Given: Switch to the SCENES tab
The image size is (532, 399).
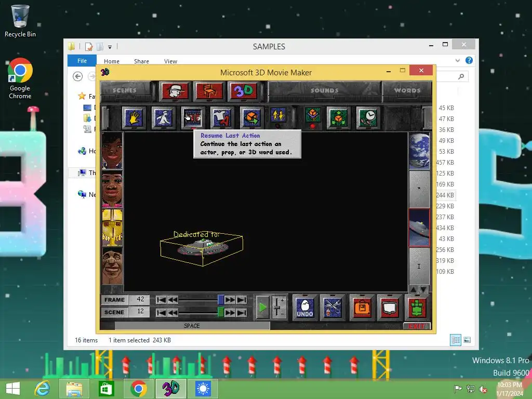Looking at the screenshot, I should (x=125, y=90).
